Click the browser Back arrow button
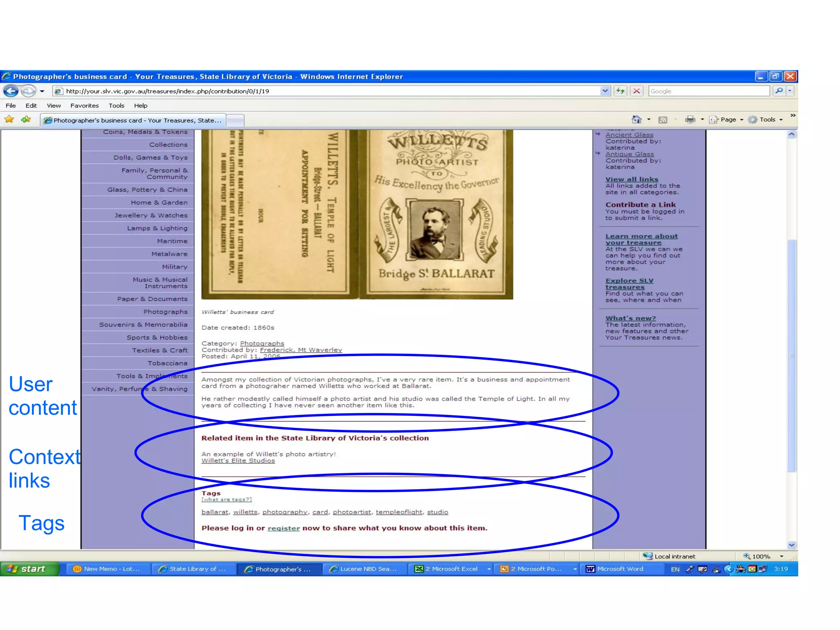 pyautogui.click(x=11, y=91)
